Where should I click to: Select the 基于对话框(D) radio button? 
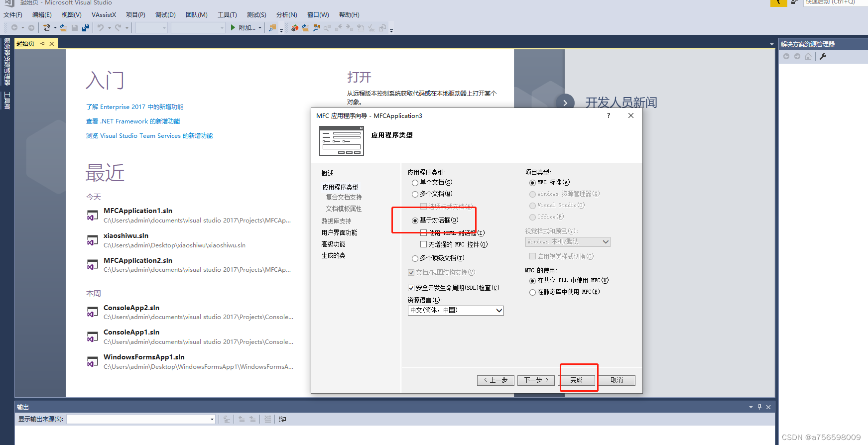pyautogui.click(x=415, y=221)
